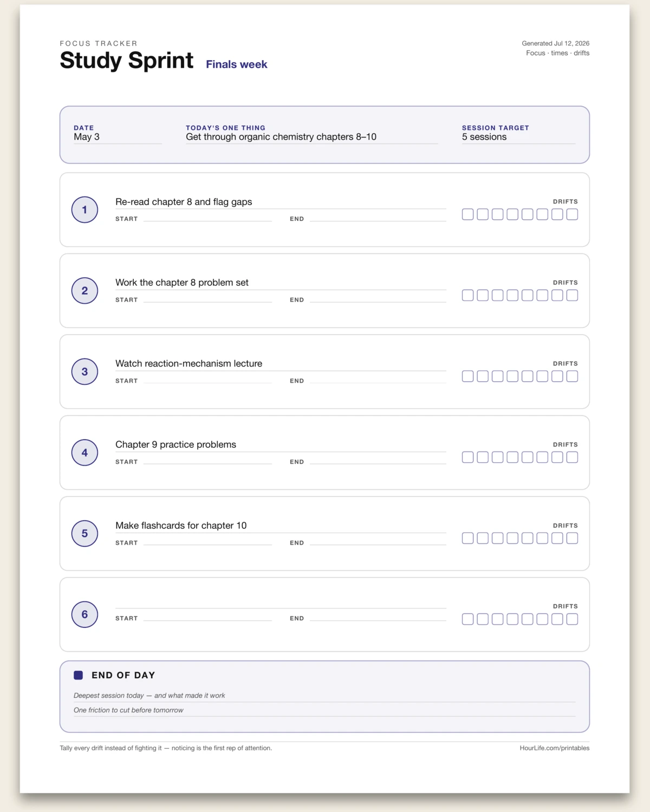Image resolution: width=650 pixels, height=812 pixels.
Task: Click the session 4 number circle
Action: click(84, 453)
